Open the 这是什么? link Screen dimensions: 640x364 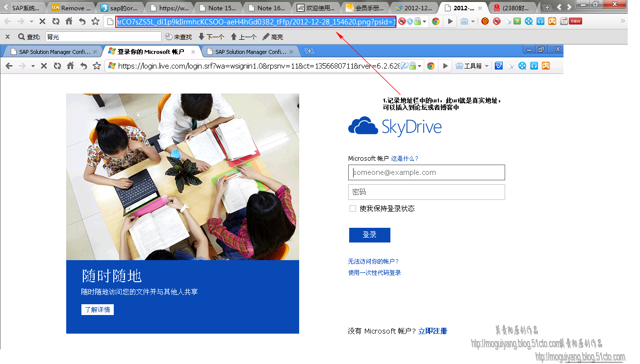[x=405, y=159]
